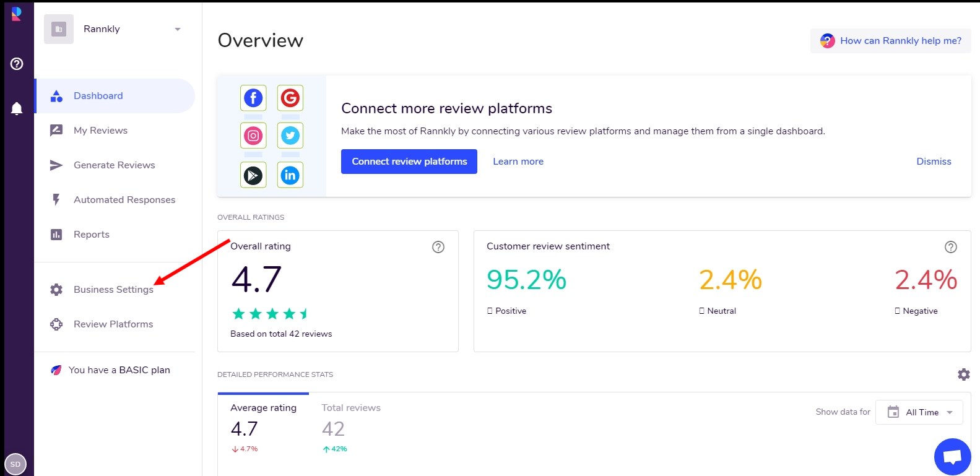The image size is (980, 476).
Task: Open Automated Responses page
Action: coord(115,200)
